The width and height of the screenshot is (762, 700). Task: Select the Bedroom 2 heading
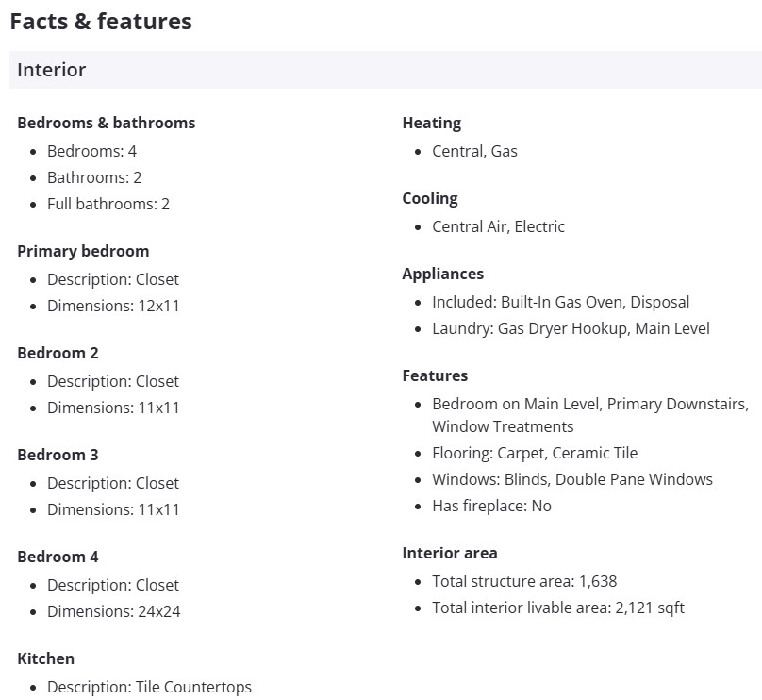tap(58, 353)
